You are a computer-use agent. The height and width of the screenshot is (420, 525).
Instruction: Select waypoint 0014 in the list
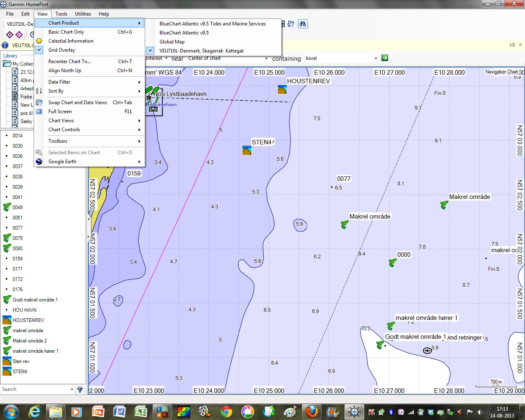[18, 135]
